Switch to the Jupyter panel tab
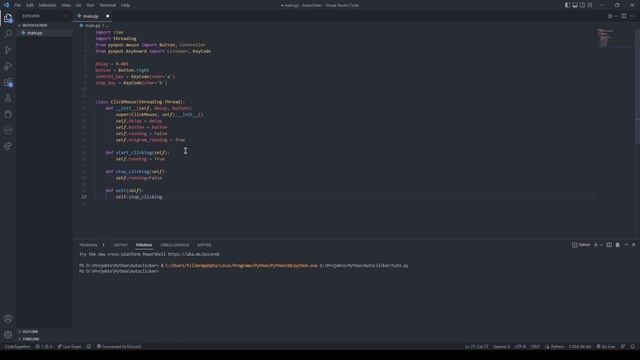The height and width of the screenshot is (360, 640). pyautogui.click(x=204, y=245)
